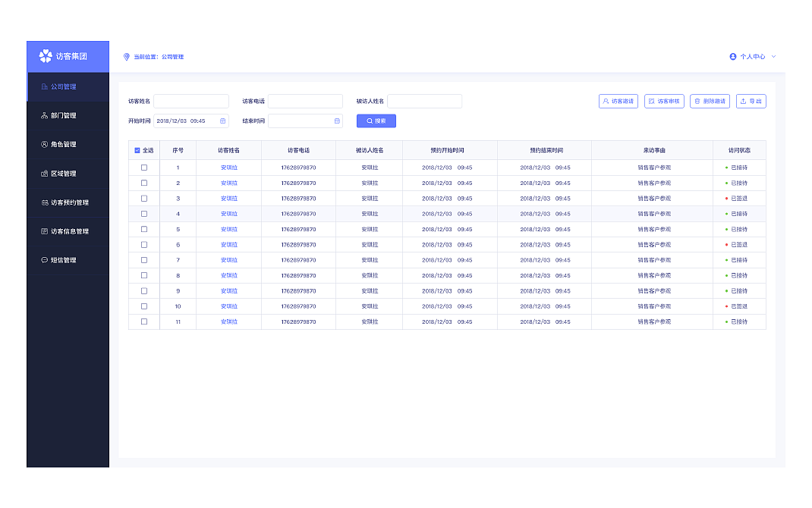Click the 访客审核 button
The width and height of the screenshot is (812, 508).
[665, 102]
